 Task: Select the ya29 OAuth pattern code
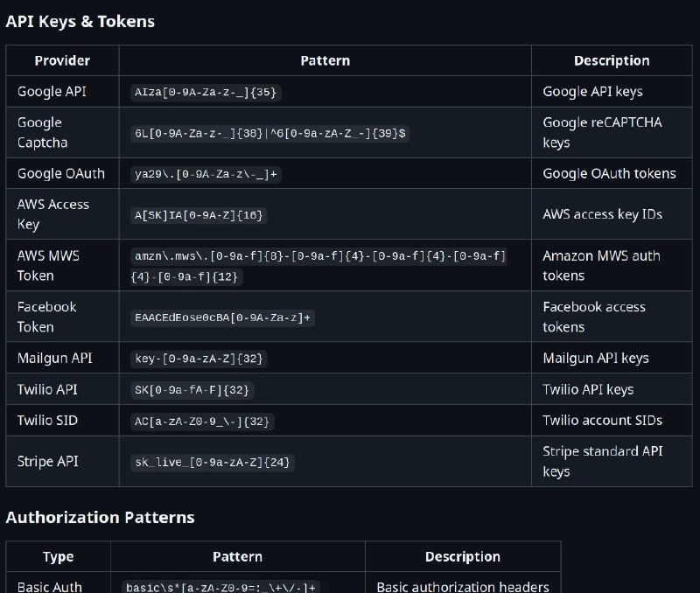click(x=206, y=174)
